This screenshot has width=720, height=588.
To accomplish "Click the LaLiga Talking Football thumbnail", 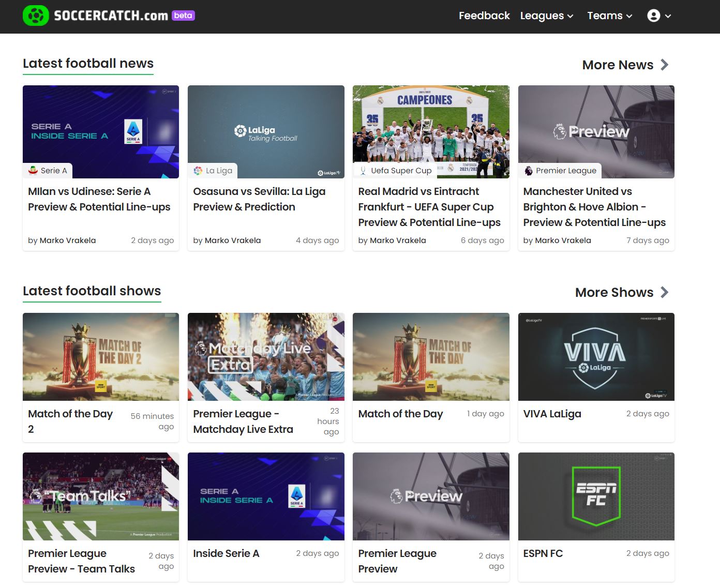I will click(266, 132).
